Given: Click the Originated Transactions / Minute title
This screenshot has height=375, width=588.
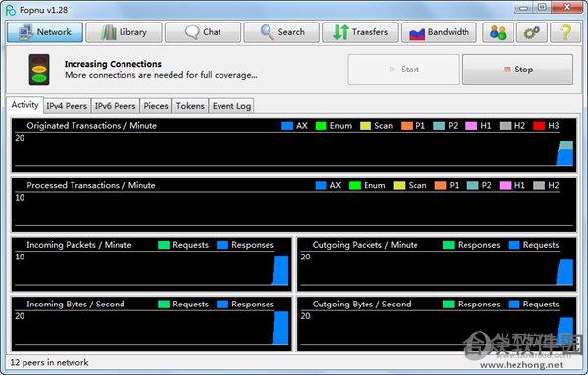Looking at the screenshot, I should click(91, 126).
